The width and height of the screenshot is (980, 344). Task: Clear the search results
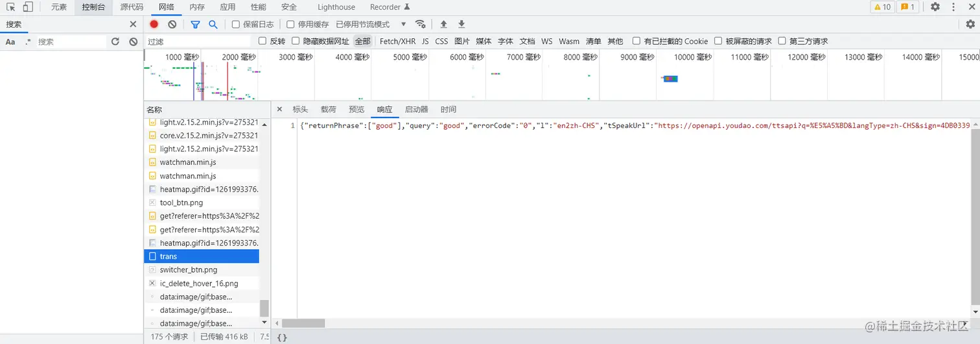pos(134,42)
